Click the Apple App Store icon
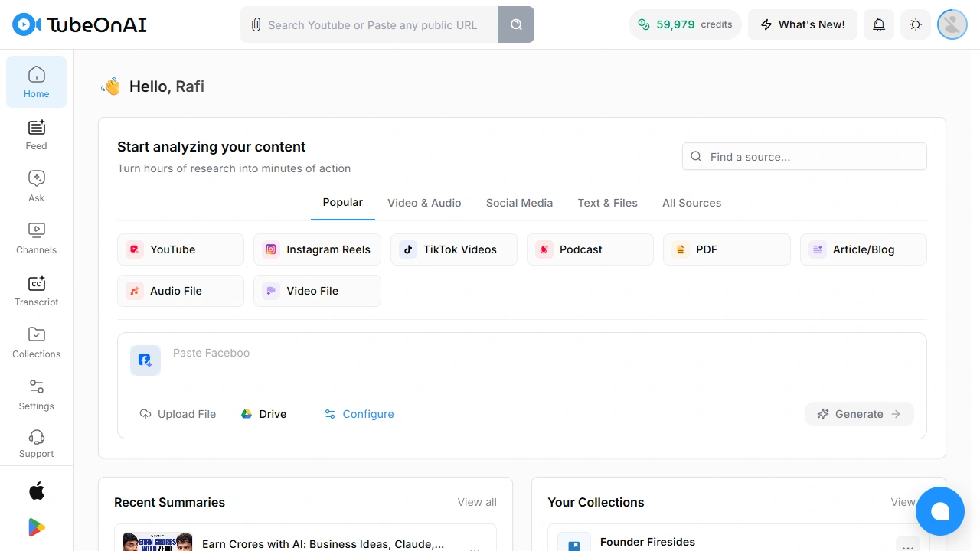This screenshot has width=980, height=551. coord(36,491)
